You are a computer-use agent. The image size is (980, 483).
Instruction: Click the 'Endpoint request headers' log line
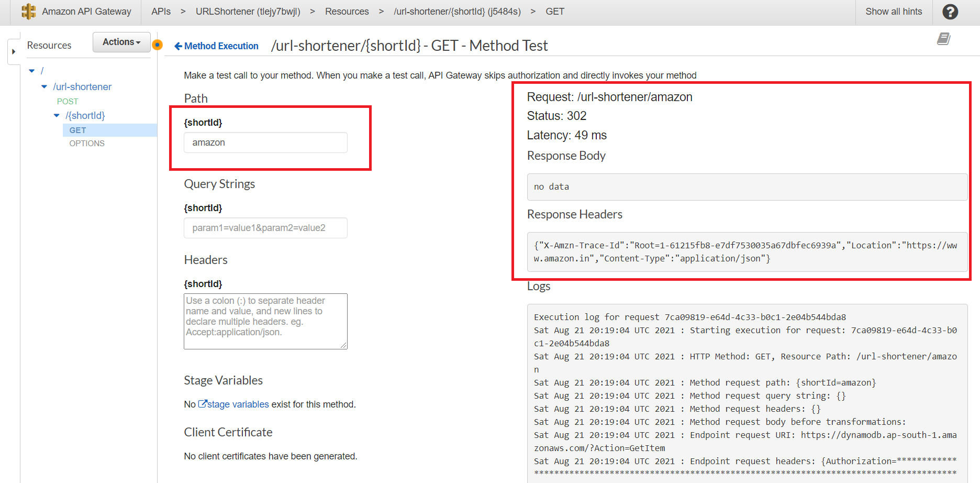745,462
